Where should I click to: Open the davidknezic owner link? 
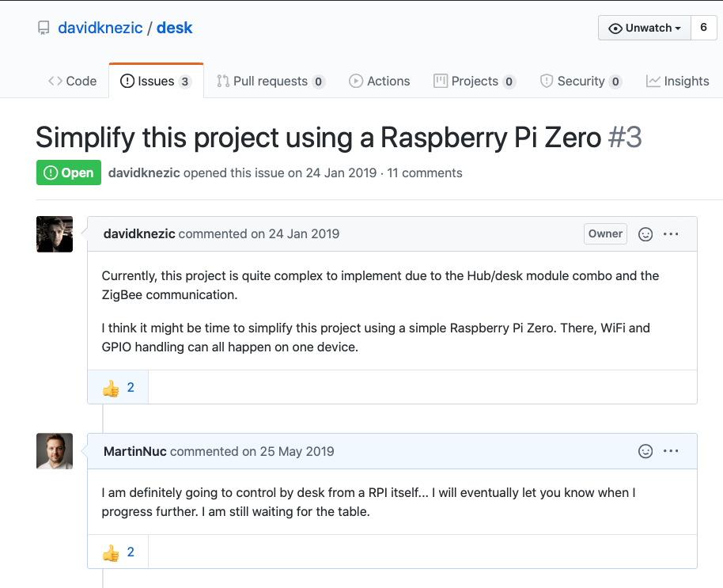[100, 28]
